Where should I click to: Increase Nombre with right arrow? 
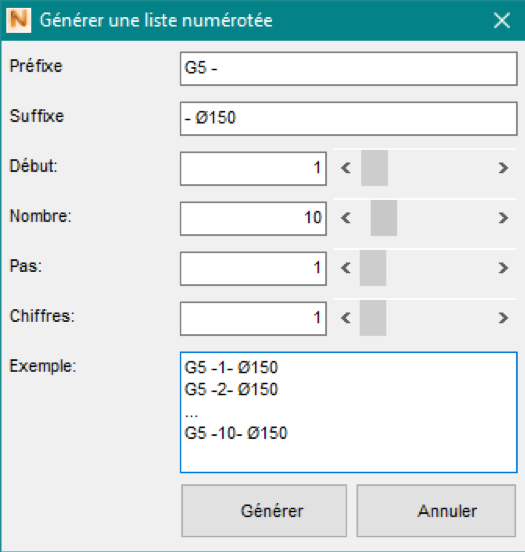click(504, 218)
